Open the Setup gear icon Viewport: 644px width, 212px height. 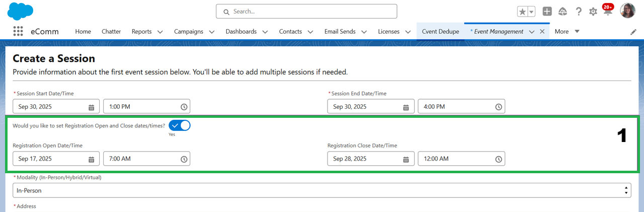tap(593, 12)
